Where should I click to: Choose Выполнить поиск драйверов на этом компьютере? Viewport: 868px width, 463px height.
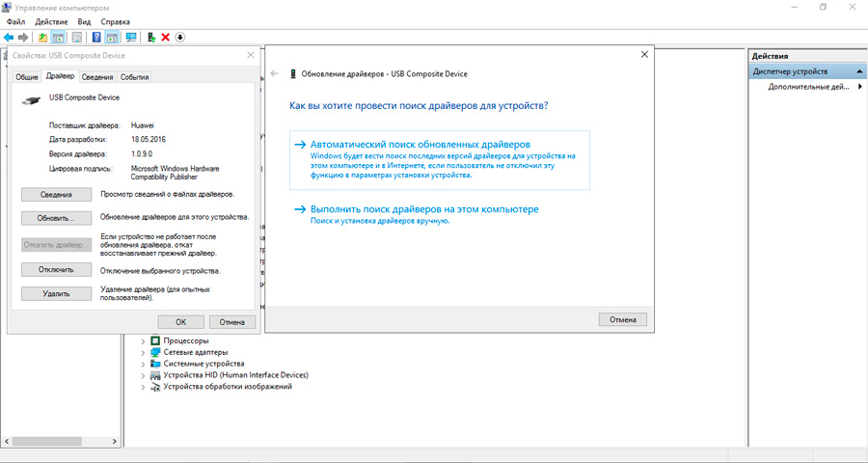tap(423, 209)
